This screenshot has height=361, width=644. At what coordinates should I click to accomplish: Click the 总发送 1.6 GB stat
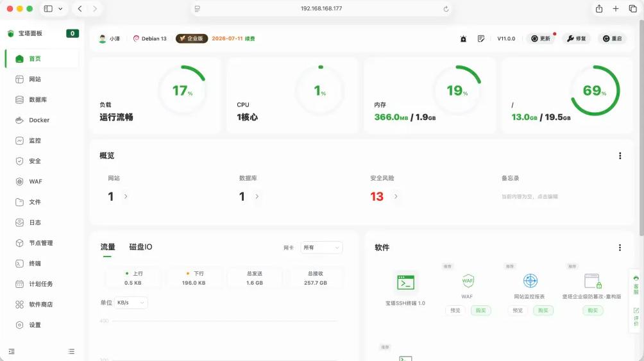255,278
